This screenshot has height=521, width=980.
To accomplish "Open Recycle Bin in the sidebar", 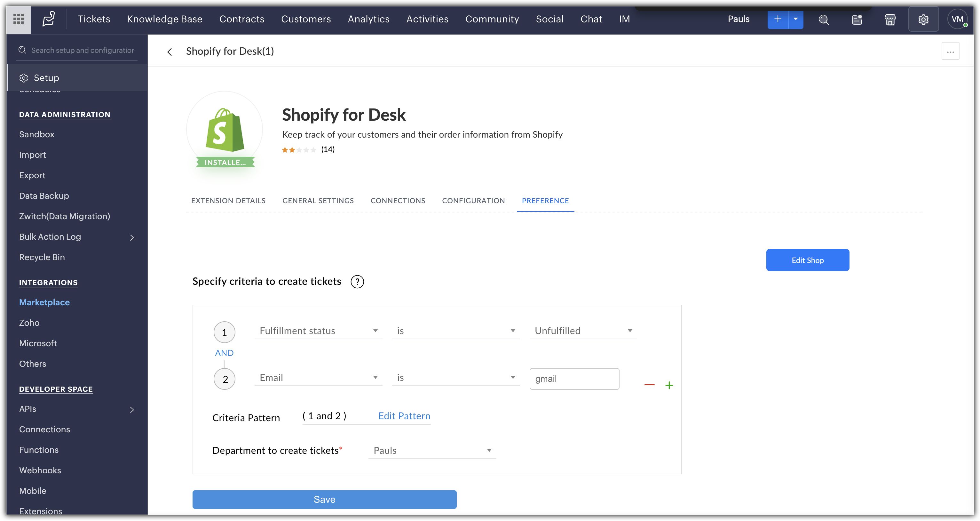I will (42, 257).
